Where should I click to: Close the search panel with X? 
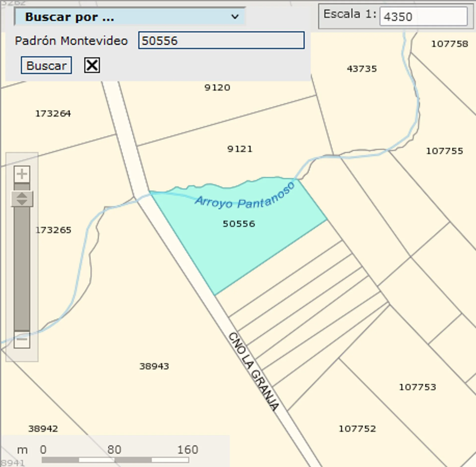92,65
